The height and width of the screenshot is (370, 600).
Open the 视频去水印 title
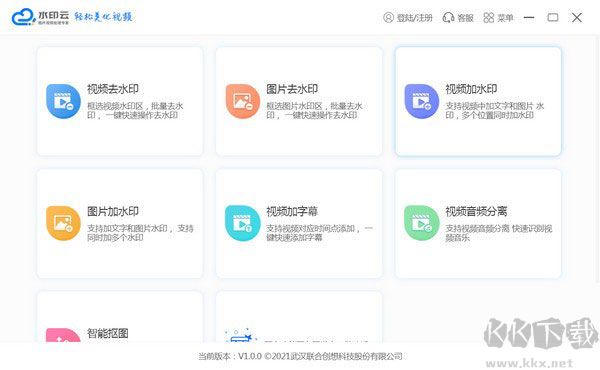click(x=113, y=89)
